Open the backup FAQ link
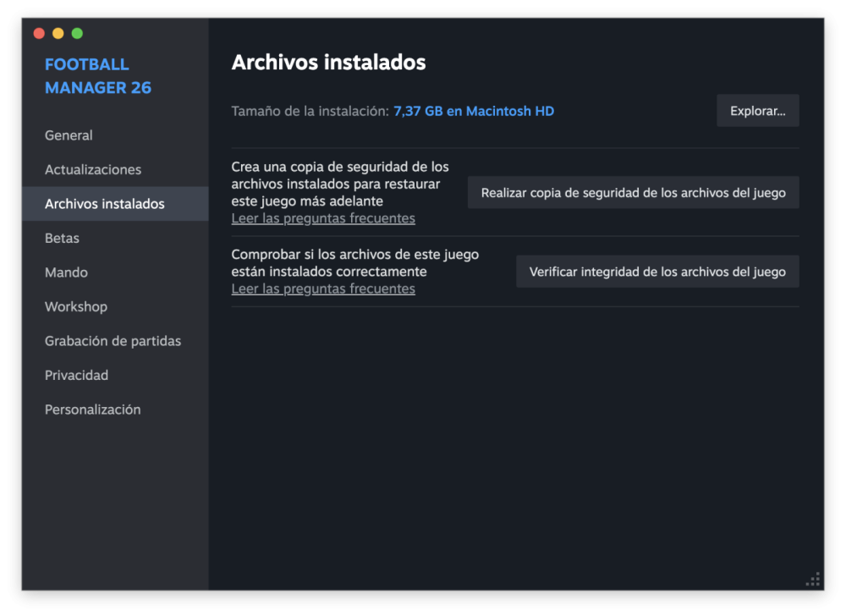The width and height of the screenshot is (846, 616). (322, 217)
